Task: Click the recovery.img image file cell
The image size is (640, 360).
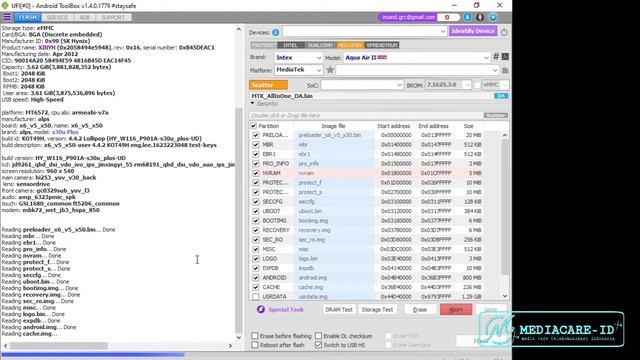Action: (333, 230)
